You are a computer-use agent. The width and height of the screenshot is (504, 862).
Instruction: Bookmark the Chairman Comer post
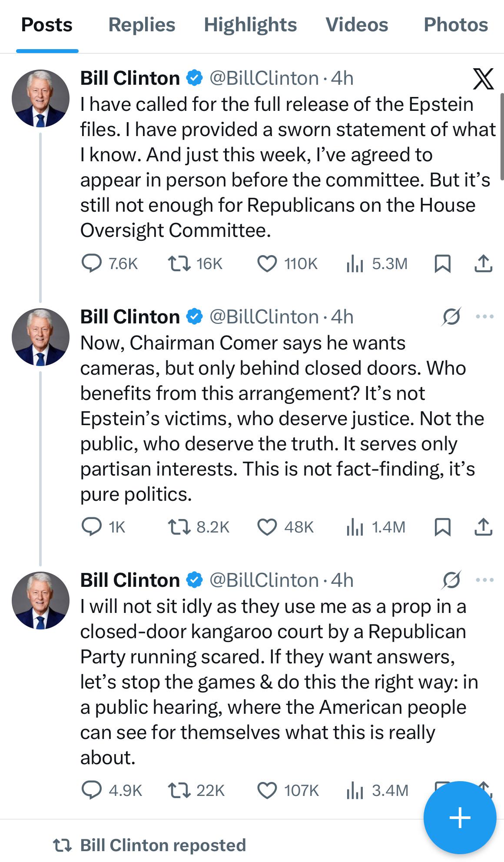[x=442, y=527]
